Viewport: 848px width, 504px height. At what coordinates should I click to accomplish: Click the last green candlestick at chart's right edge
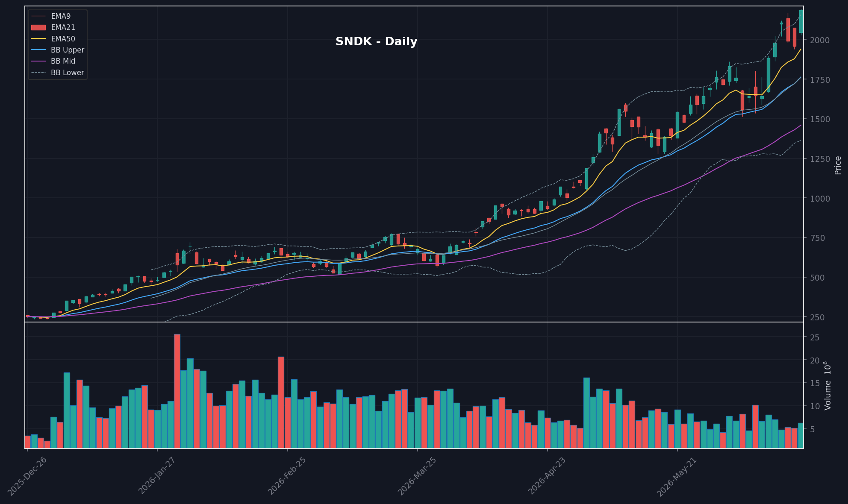801,21
